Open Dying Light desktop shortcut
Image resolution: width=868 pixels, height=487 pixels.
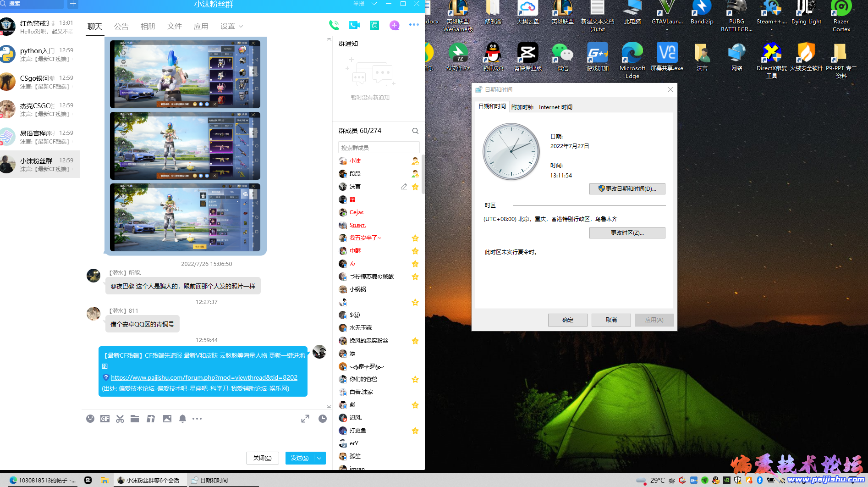click(x=807, y=13)
